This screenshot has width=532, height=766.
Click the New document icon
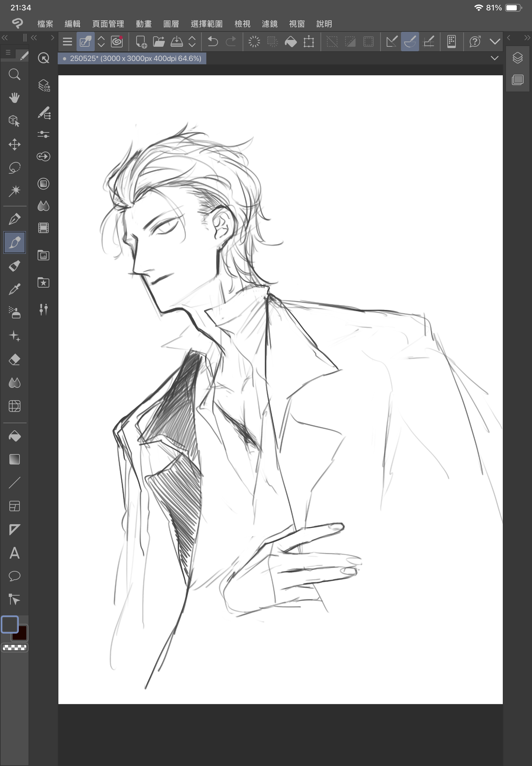point(141,42)
